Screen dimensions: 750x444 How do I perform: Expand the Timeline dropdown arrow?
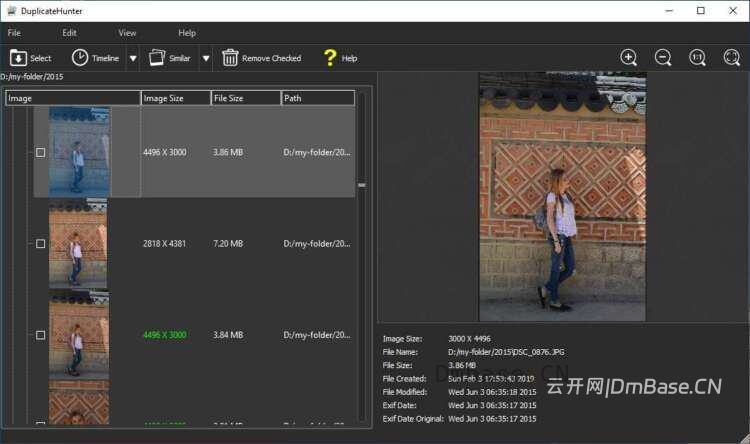[133, 58]
